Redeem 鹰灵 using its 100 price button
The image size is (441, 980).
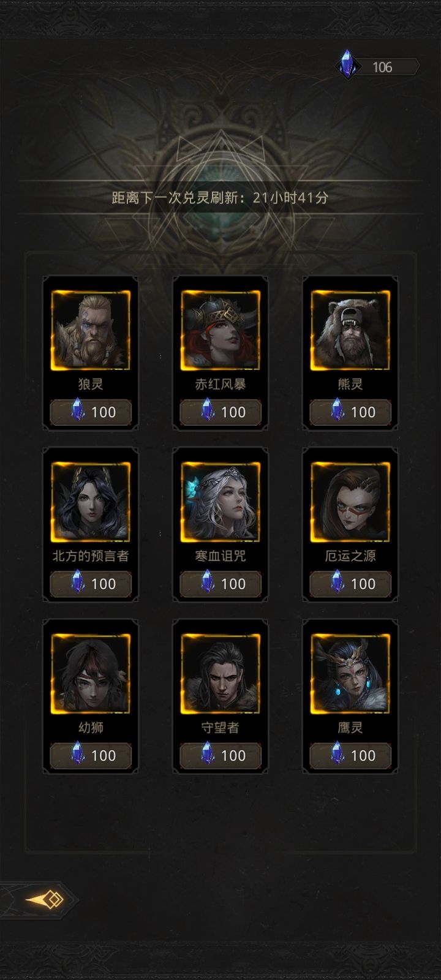pos(350,755)
